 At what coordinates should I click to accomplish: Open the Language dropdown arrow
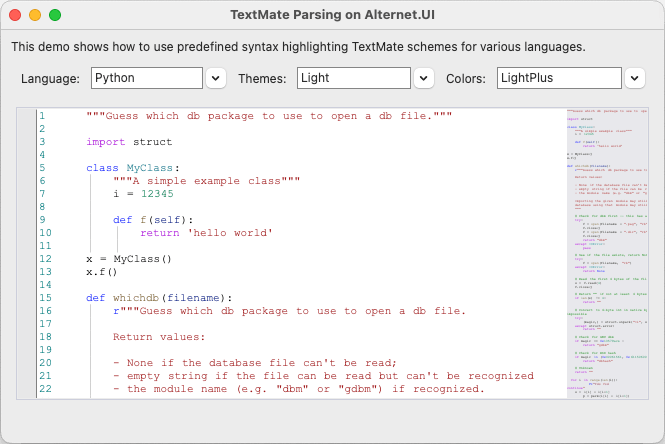point(216,78)
